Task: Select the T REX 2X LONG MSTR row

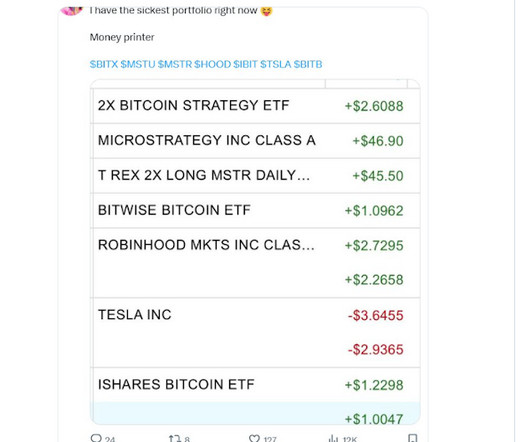Action: point(255,176)
